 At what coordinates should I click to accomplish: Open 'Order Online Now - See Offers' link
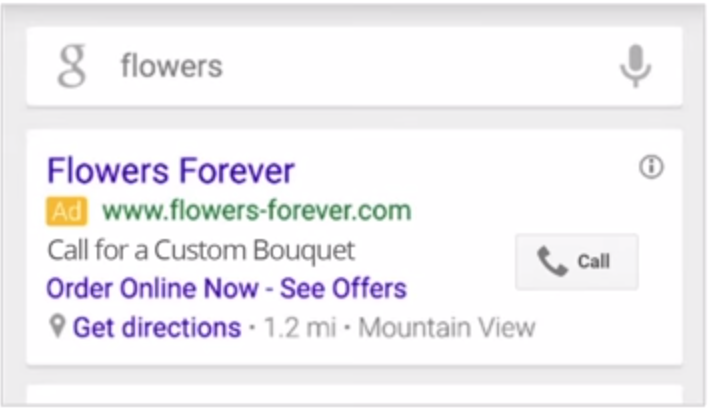click(x=226, y=289)
